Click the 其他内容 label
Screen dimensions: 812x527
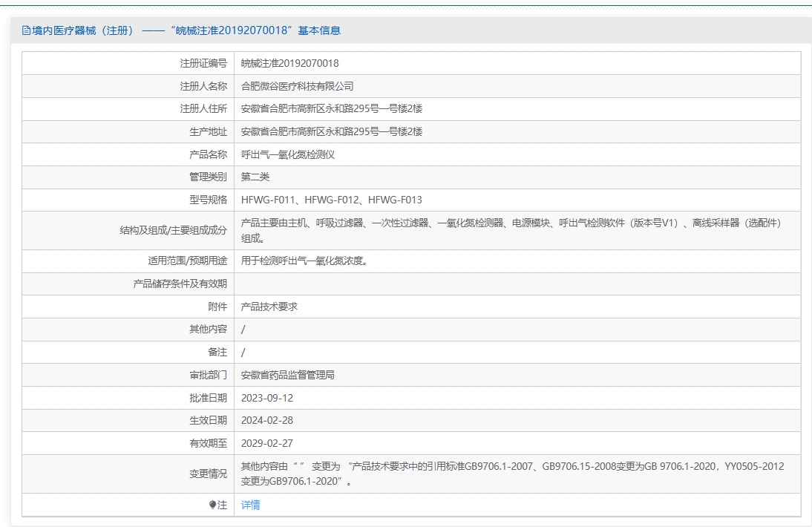(x=208, y=330)
